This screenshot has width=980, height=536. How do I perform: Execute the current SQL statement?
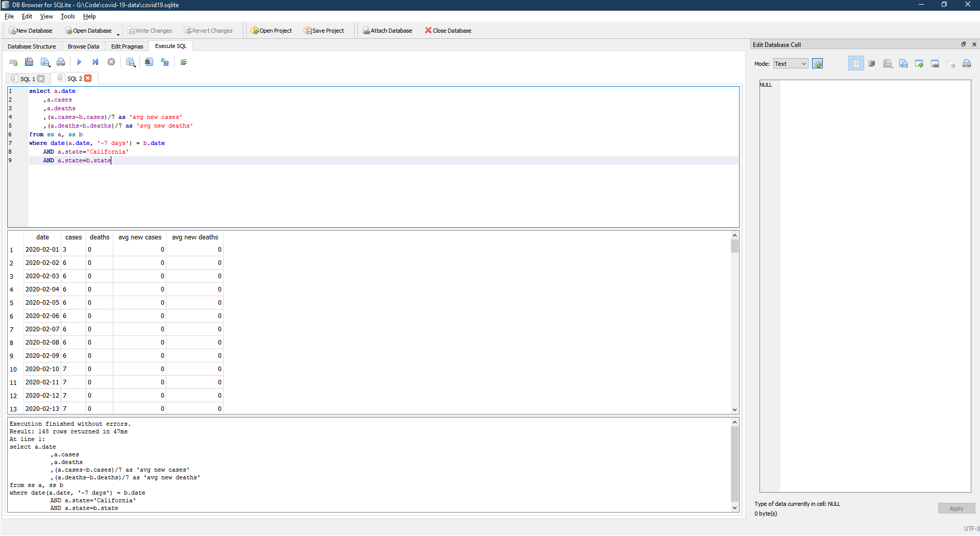click(x=79, y=62)
